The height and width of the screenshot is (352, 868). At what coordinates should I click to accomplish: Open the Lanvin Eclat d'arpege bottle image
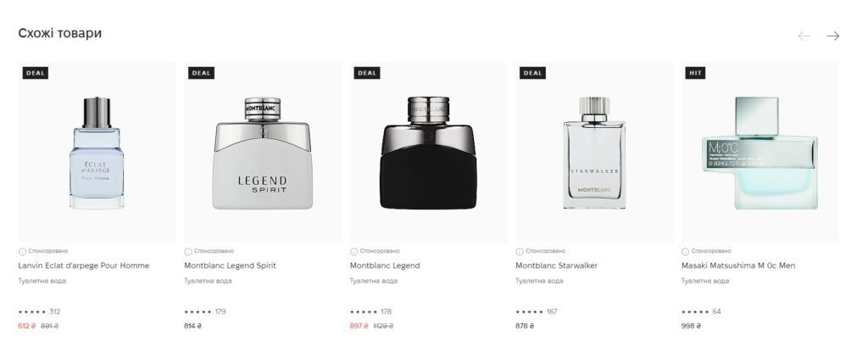click(x=97, y=153)
